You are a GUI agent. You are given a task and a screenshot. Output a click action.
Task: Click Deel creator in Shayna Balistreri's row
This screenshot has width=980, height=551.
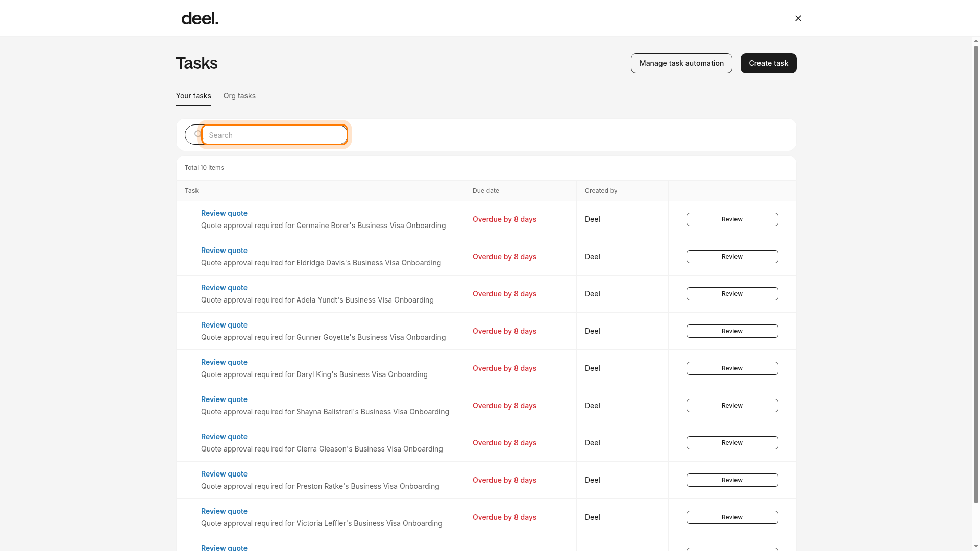[x=592, y=406]
